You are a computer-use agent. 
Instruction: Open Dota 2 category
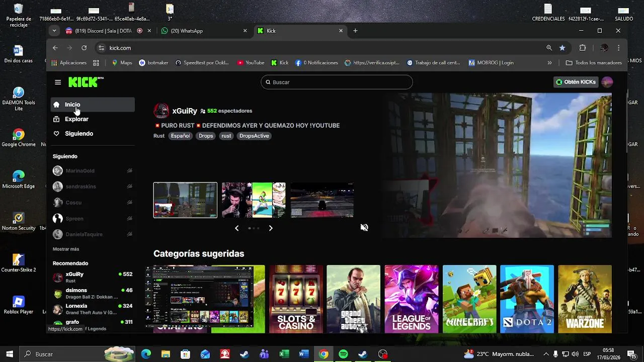(527, 299)
